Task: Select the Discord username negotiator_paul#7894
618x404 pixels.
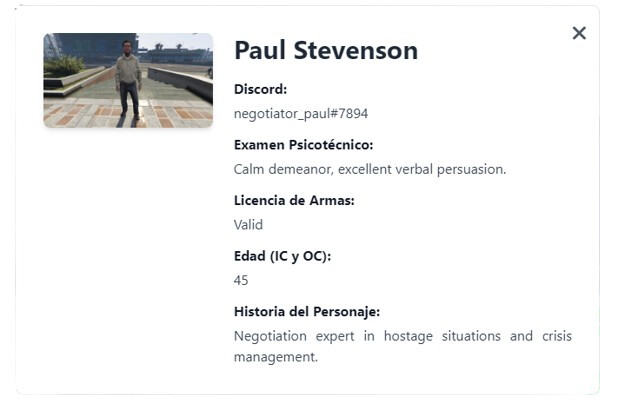Action: point(300,114)
